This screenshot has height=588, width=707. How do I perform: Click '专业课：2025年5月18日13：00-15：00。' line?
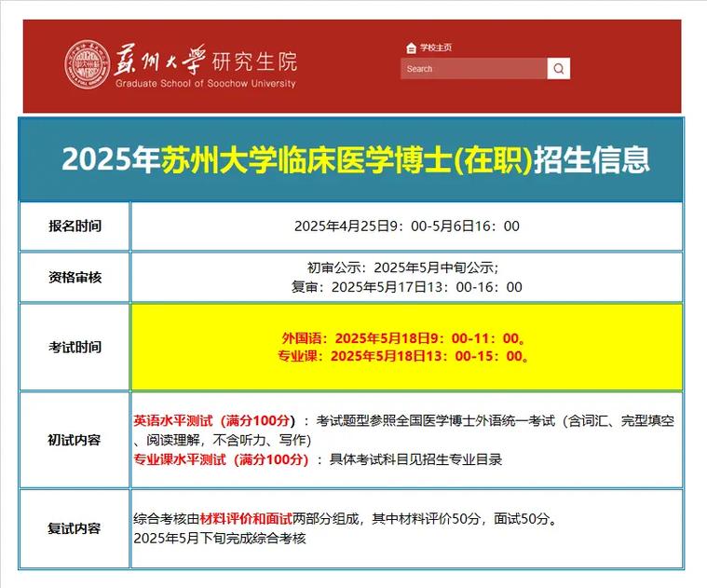[404, 356]
